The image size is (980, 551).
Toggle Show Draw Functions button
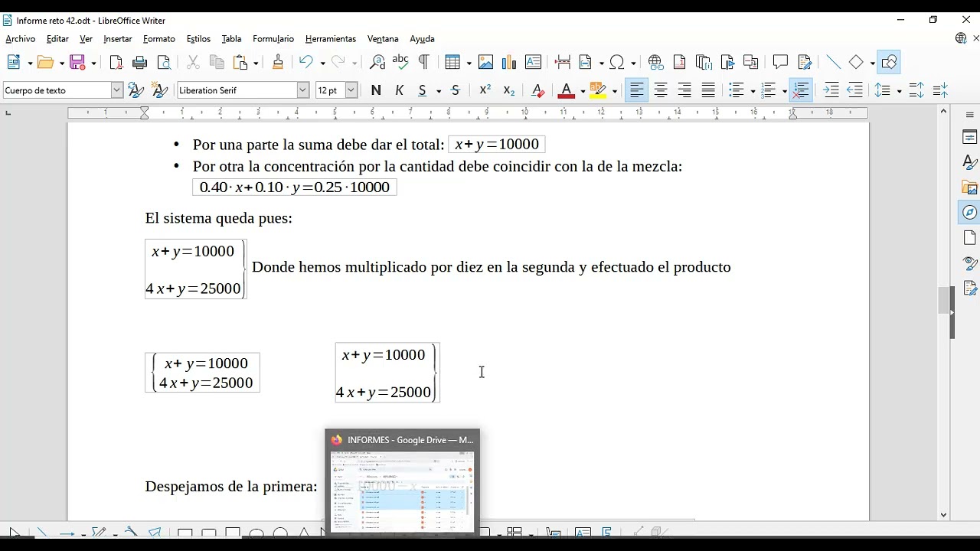pyautogui.click(x=889, y=63)
